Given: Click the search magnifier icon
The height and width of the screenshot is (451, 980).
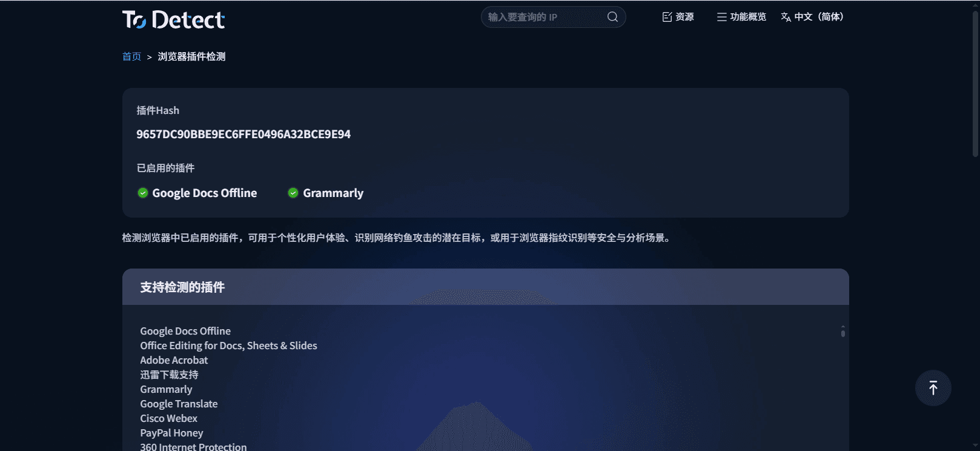Looking at the screenshot, I should [612, 17].
